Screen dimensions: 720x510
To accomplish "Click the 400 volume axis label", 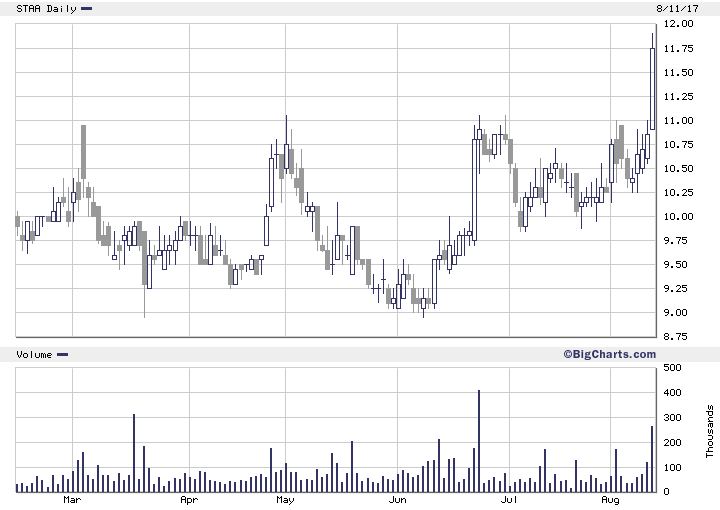I will click(x=673, y=393).
